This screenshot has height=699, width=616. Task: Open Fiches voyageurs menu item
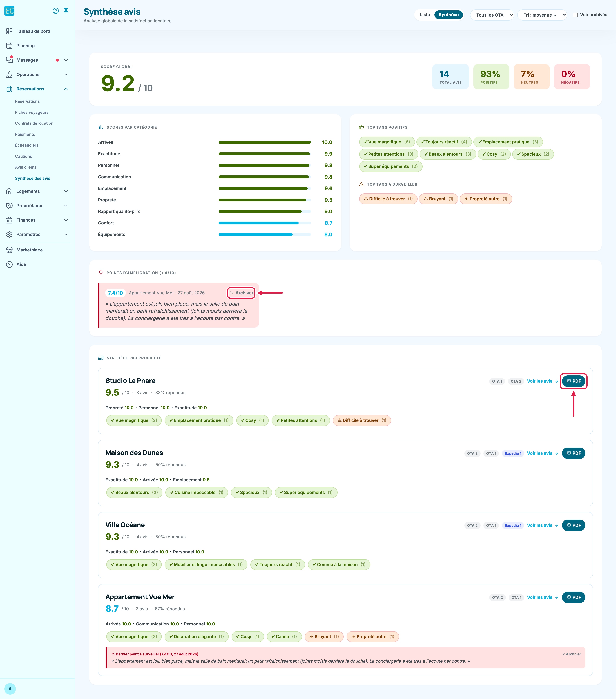click(x=32, y=113)
